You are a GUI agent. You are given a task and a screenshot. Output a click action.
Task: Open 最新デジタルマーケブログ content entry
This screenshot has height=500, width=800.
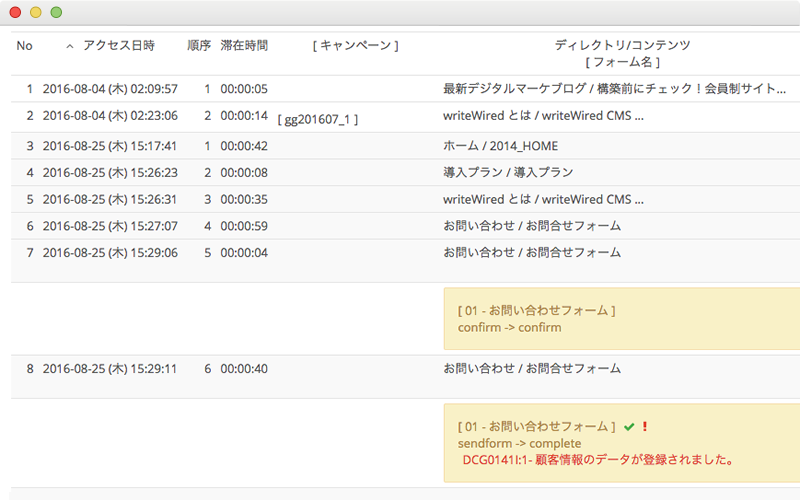[x=615, y=89]
